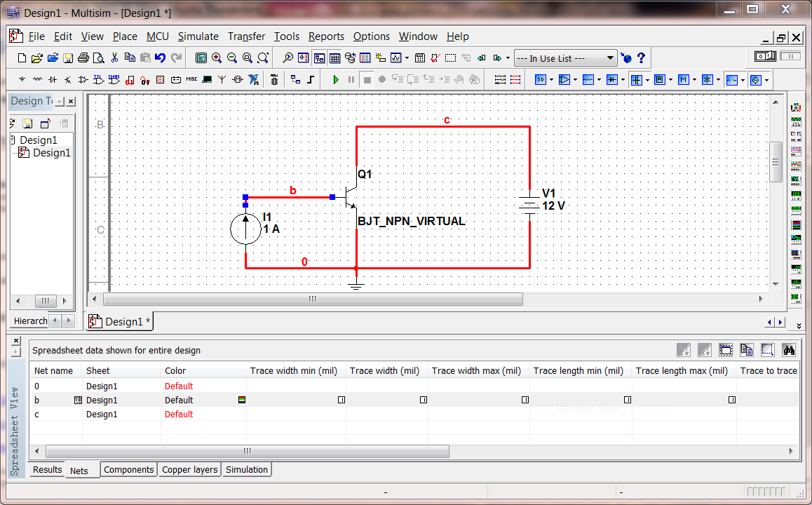Toggle the checkbox for net b trace length min
The height and width of the screenshot is (505, 812).
[628, 400]
